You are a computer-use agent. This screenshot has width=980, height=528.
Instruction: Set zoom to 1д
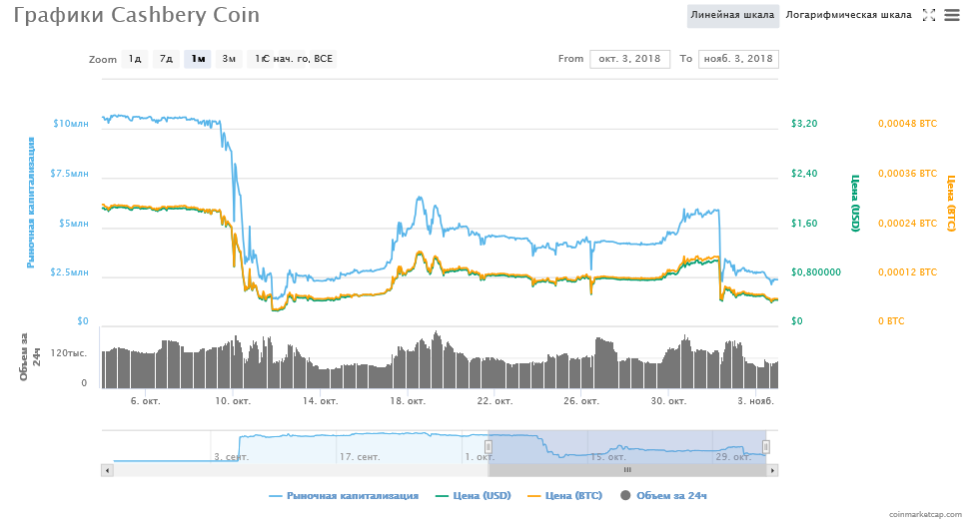click(135, 59)
